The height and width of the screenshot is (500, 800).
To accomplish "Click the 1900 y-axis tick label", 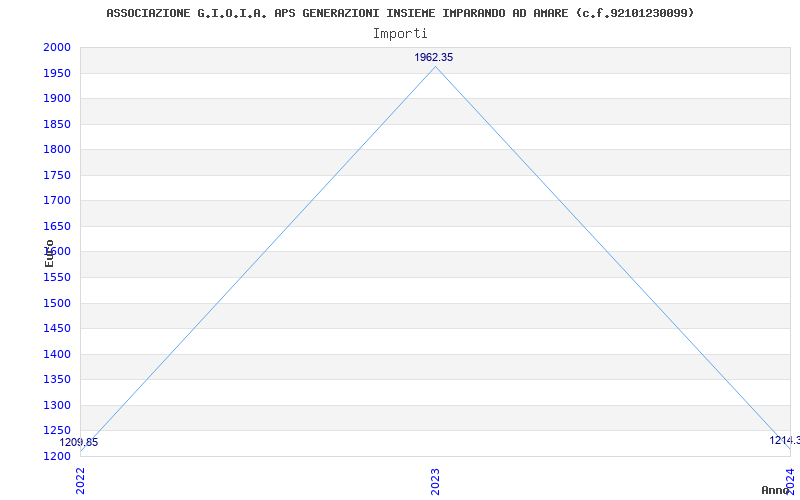I will click(x=57, y=98).
